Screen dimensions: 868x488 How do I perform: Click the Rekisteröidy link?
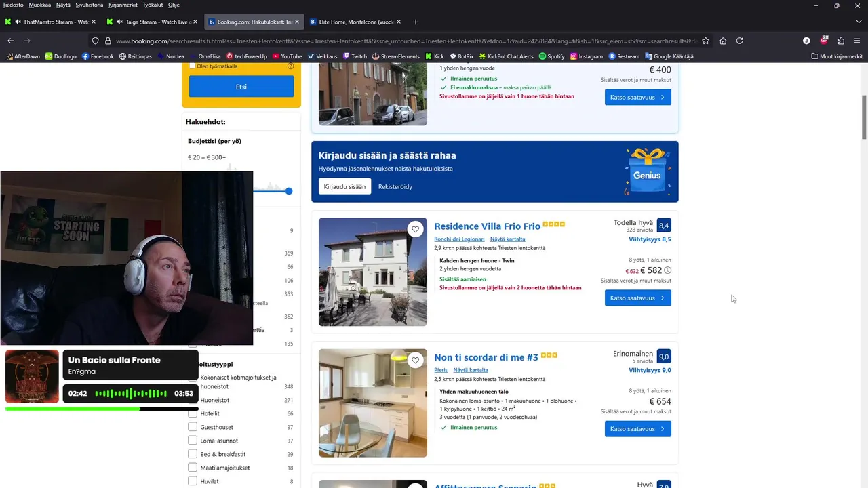pyautogui.click(x=395, y=186)
